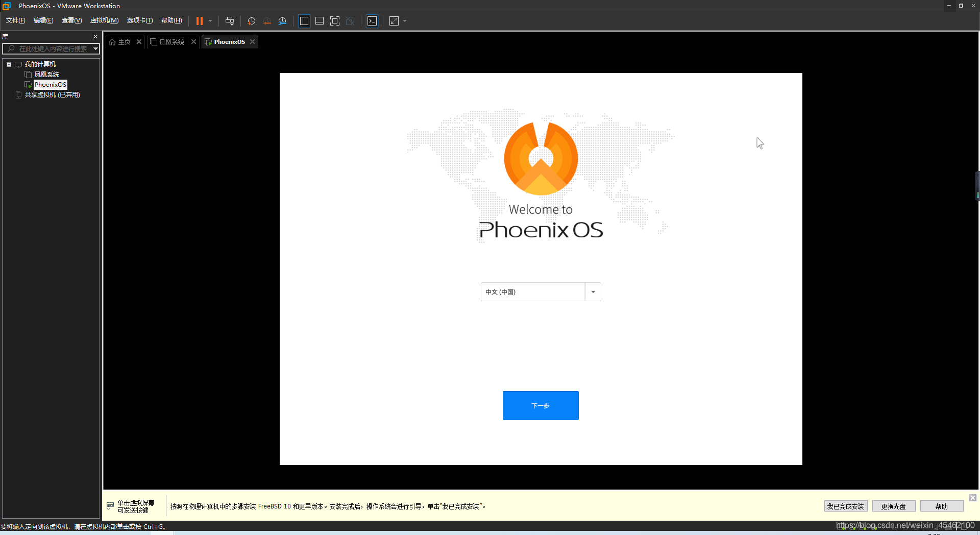
Task: Click the blue 下一步 button
Action: coord(541,406)
